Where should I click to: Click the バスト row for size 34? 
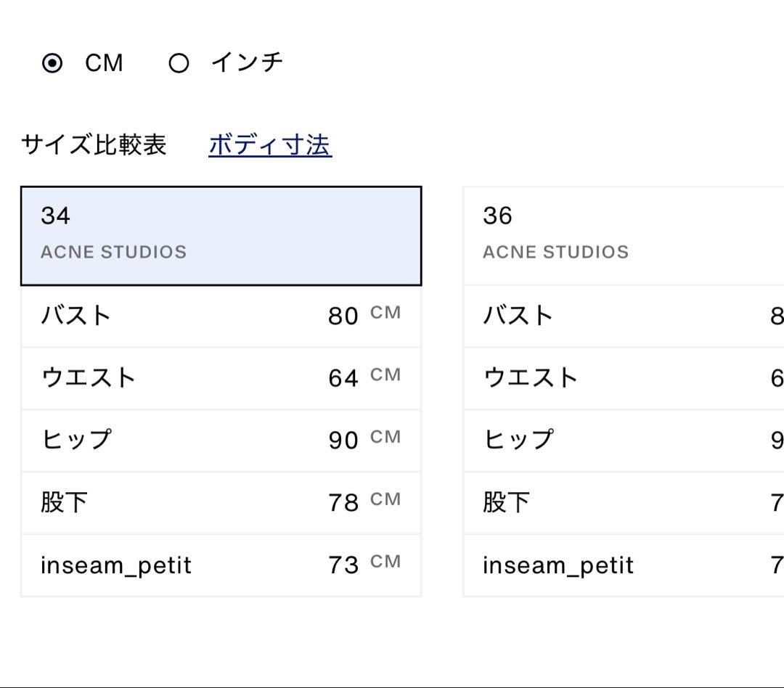tap(221, 316)
